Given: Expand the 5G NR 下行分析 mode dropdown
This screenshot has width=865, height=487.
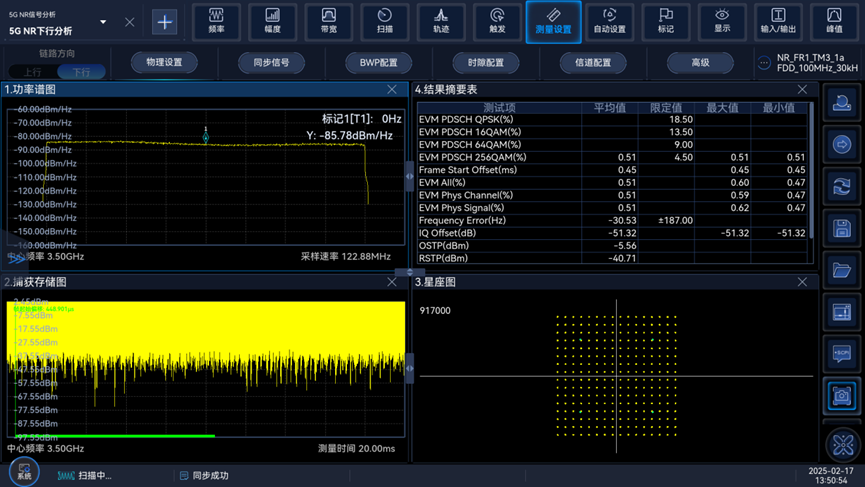Looking at the screenshot, I should (x=102, y=22).
